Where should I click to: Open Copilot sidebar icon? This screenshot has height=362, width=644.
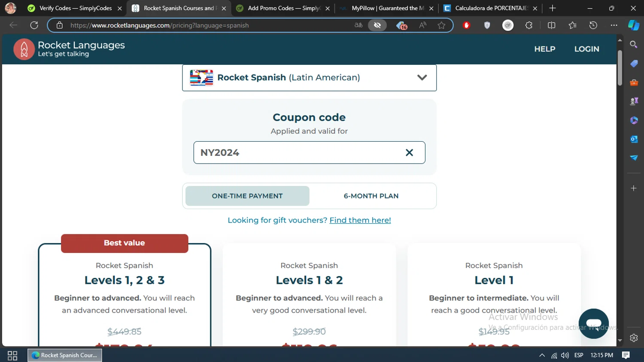pos(634,25)
